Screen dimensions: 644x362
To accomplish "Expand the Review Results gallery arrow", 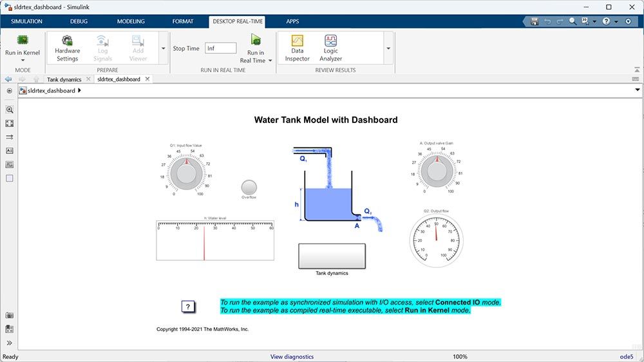I will 388,48.
